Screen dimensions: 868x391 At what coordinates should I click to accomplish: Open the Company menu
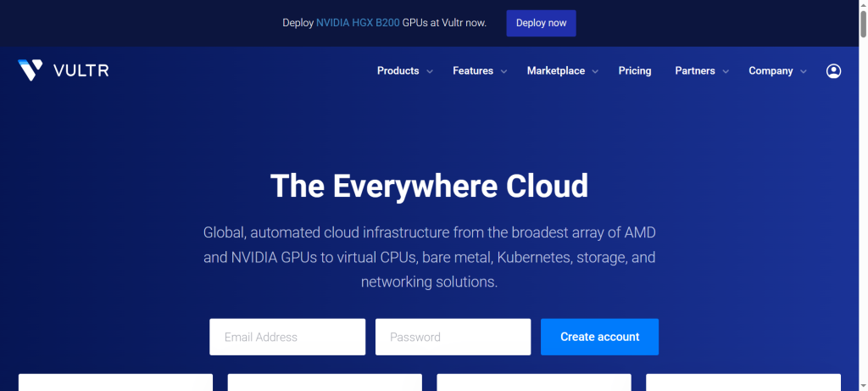[771, 71]
